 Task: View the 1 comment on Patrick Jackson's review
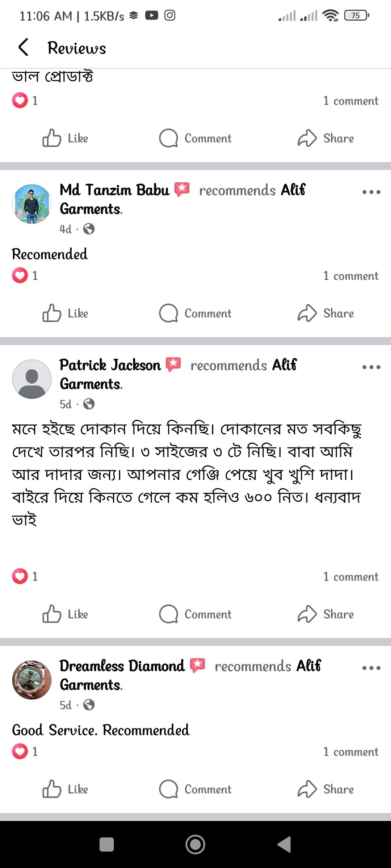(350, 576)
